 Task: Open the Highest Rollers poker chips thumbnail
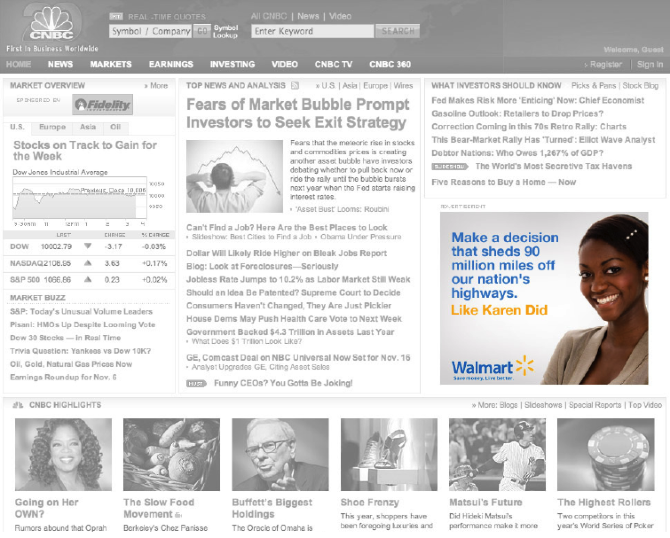click(606, 454)
